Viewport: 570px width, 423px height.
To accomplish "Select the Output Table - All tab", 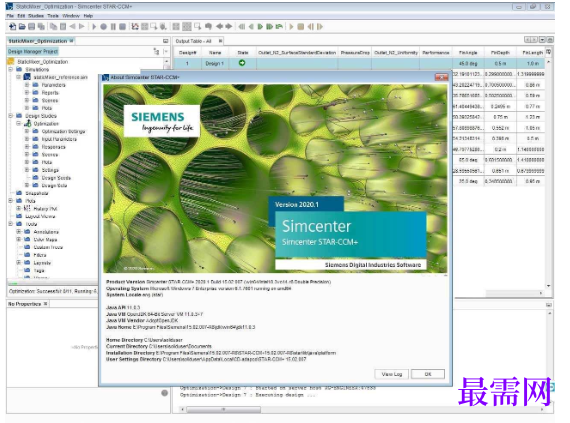I will (x=193, y=41).
